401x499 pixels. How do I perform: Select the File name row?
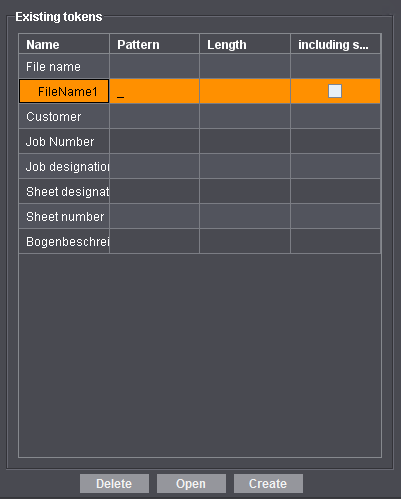coord(200,66)
